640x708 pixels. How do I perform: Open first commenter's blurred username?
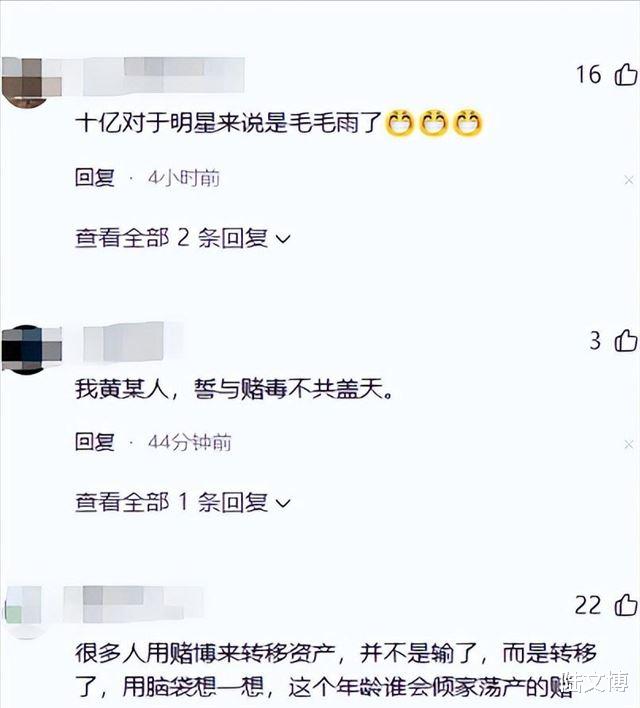click(x=164, y=76)
